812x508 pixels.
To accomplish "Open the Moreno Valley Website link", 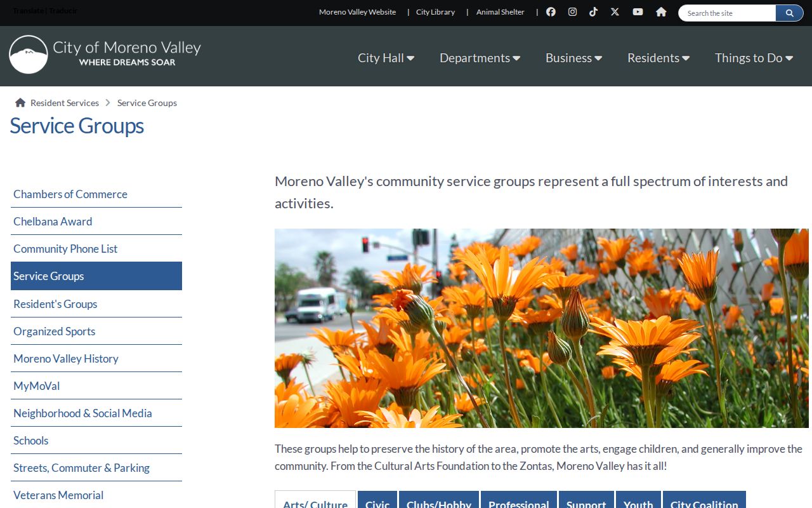I will click(357, 12).
